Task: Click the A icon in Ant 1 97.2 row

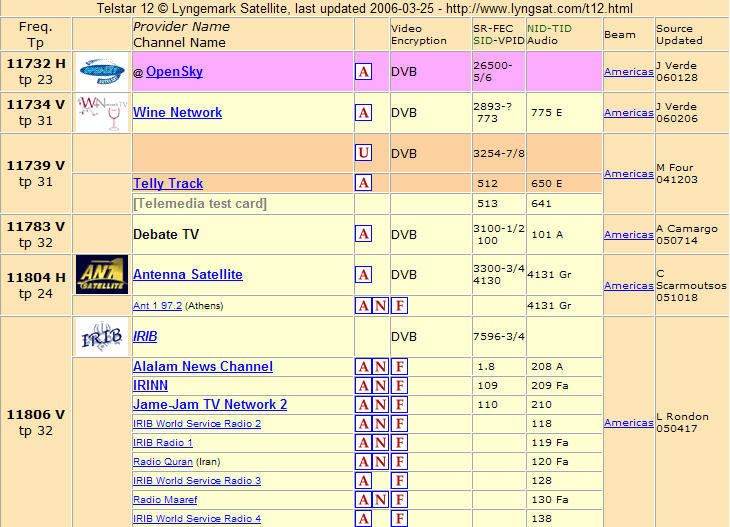Action: click(x=364, y=306)
